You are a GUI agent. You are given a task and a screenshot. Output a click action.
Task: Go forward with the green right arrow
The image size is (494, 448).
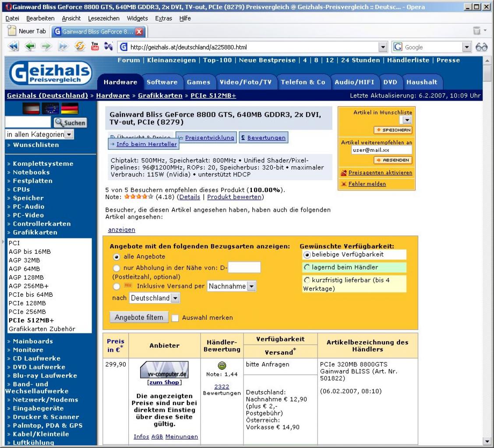coord(46,47)
